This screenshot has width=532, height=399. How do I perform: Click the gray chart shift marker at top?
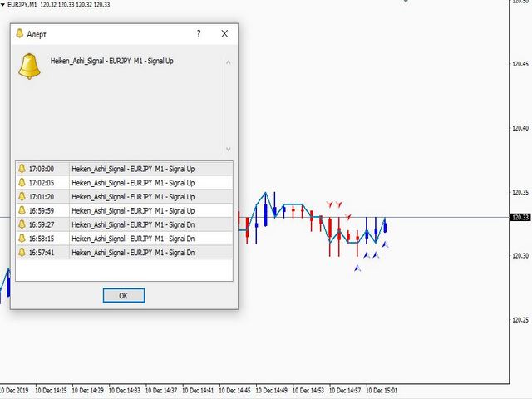click(406, 2)
